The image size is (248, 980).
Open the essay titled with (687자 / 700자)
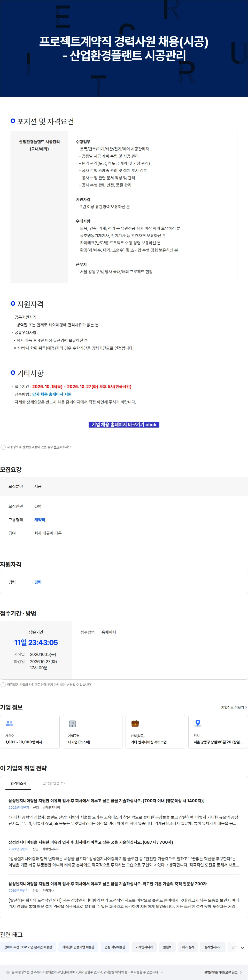pos(91,842)
